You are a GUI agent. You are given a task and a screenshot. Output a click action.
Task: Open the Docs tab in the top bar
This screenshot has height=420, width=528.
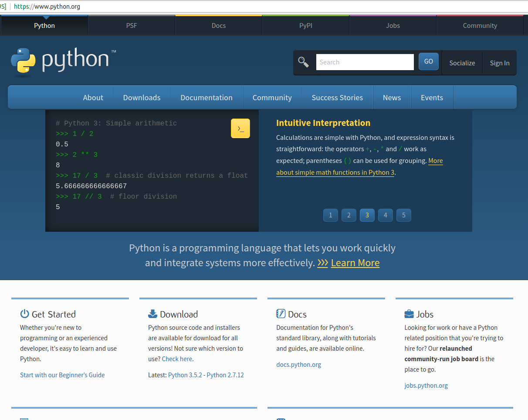tap(219, 25)
